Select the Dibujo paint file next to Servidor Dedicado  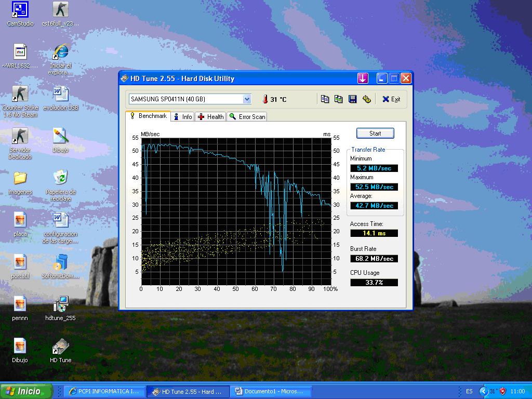click(x=61, y=140)
